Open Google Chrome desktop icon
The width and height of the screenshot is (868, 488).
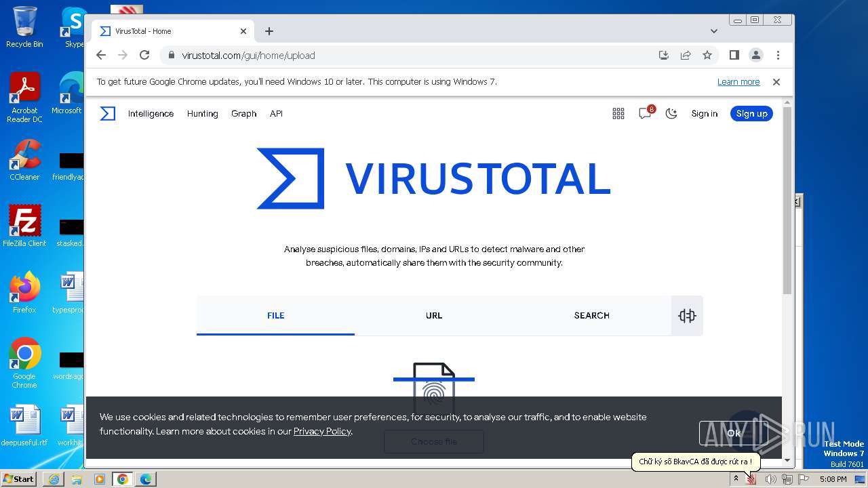click(x=24, y=363)
